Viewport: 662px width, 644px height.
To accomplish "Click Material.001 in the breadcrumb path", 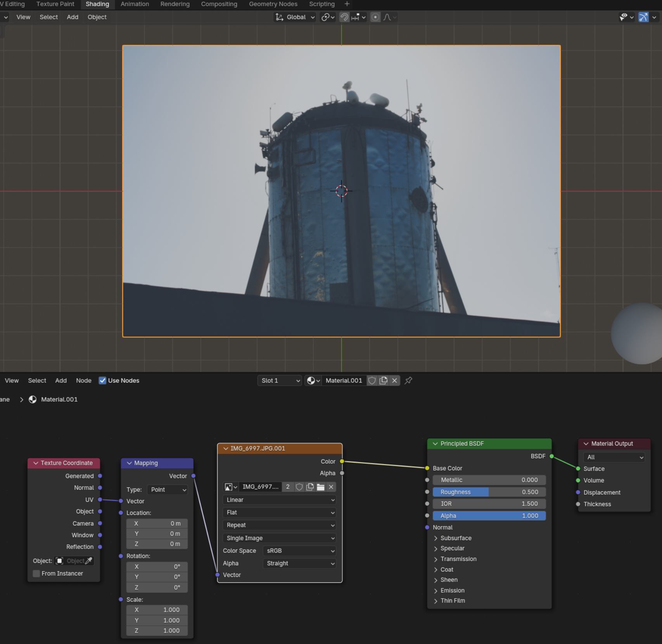I will pyautogui.click(x=59, y=399).
